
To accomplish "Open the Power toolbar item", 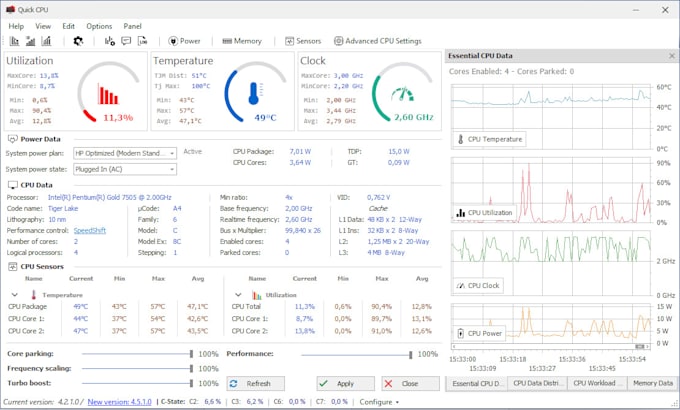I will (x=184, y=41).
